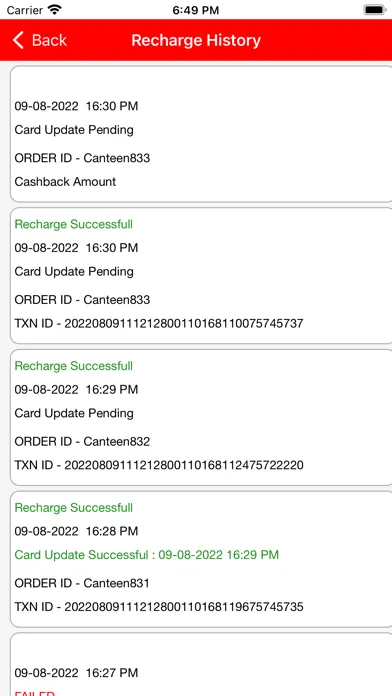Select ORDER ID - Canteen832

82,442
